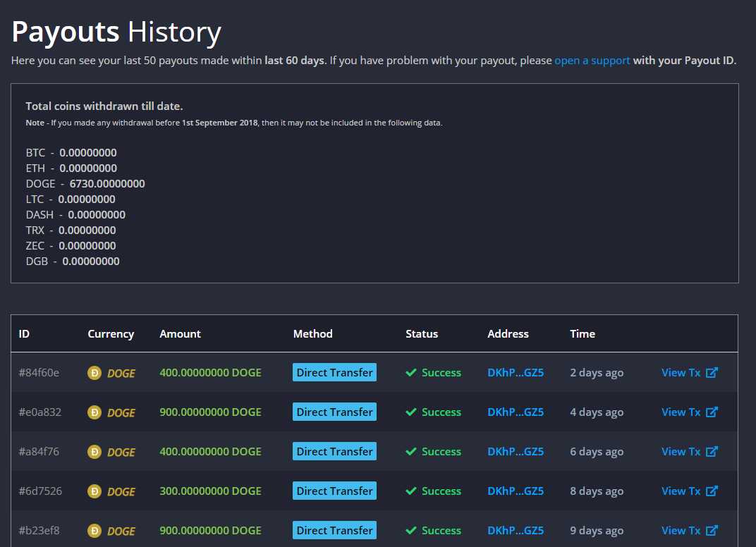Click the DOGE coin icon in row #b23ef8
This screenshot has width=756, height=547.
tap(94, 531)
